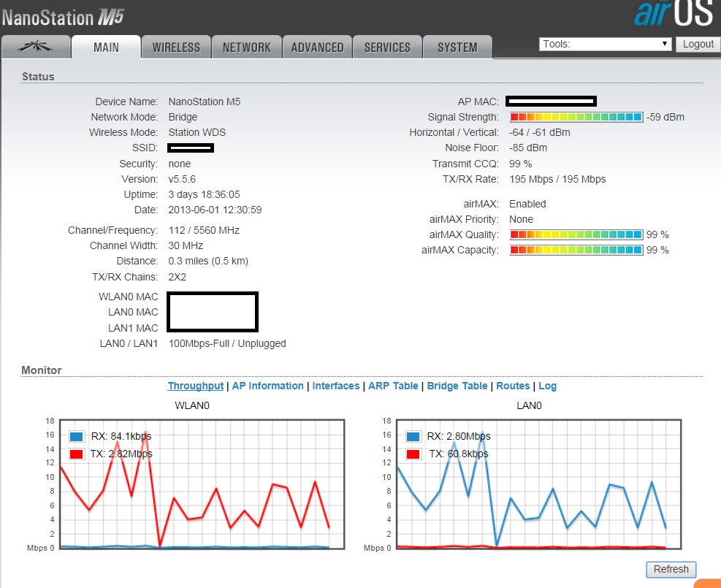Click the value -64 / -61 dBm
Image resolution: width=721 pixels, height=588 pixels.
tap(539, 132)
